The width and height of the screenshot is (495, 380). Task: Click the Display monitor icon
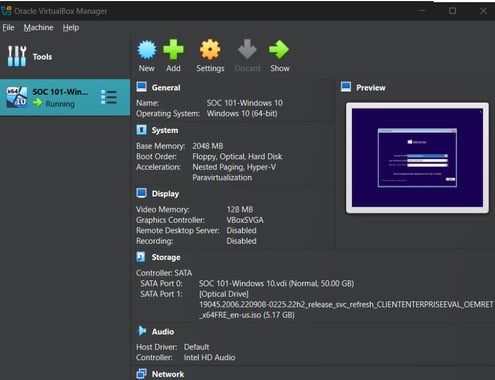142,193
